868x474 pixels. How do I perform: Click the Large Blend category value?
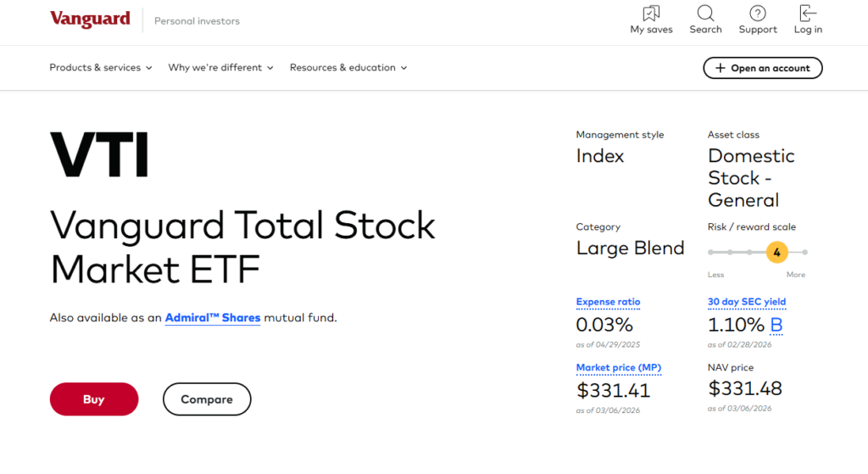(x=631, y=248)
